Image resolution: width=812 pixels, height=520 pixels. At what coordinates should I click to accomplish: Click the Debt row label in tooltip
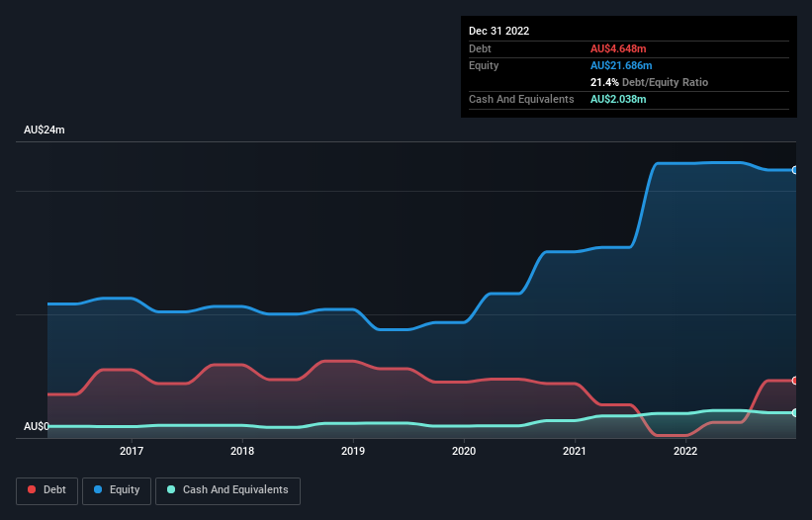pyautogui.click(x=480, y=48)
